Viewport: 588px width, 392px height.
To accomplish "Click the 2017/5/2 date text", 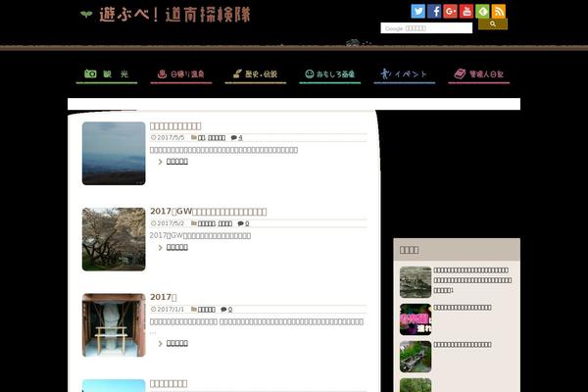I will point(171,223).
